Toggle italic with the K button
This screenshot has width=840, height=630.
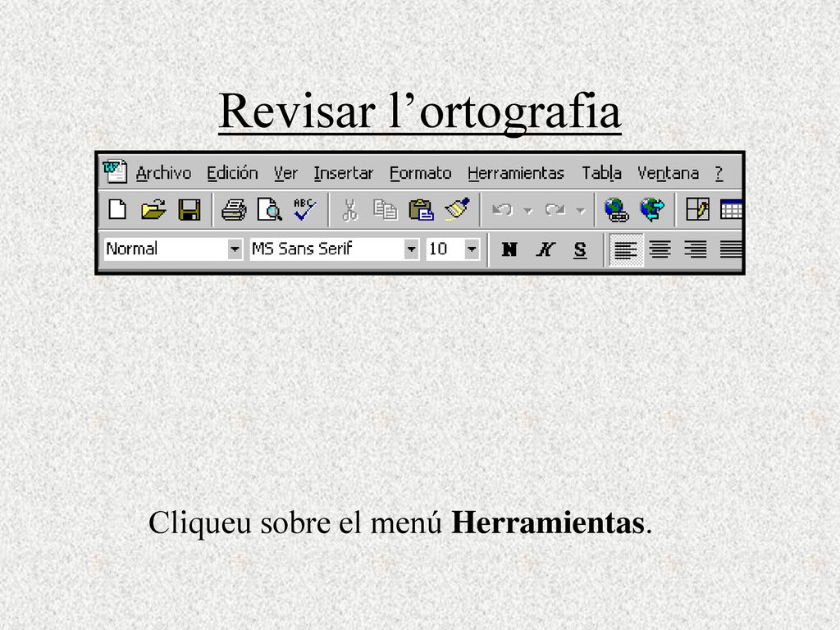[x=545, y=249]
